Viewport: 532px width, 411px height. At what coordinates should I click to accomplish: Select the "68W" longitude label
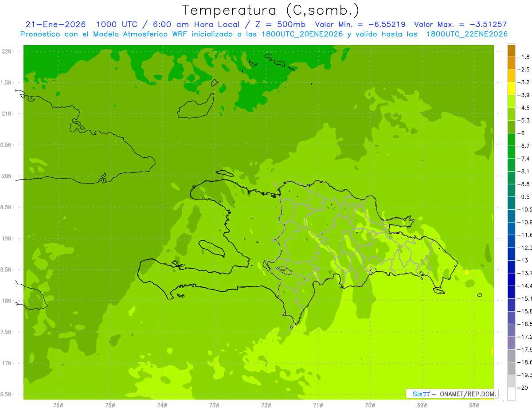(x=474, y=405)
